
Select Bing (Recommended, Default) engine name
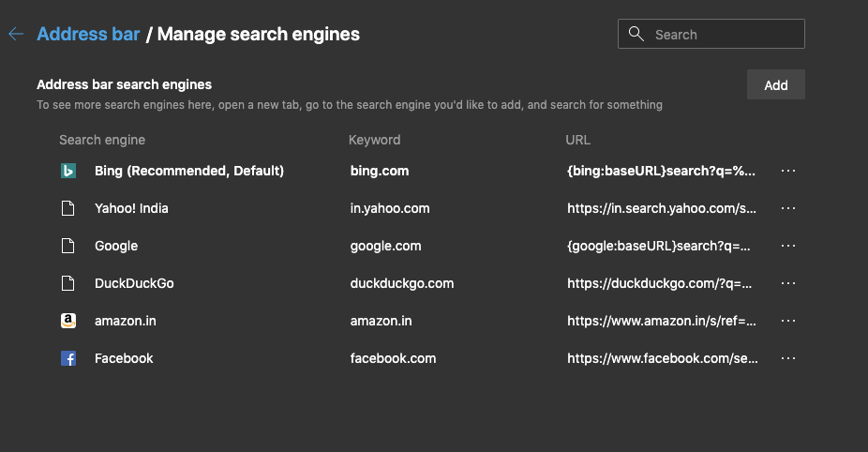coord(189,171)
